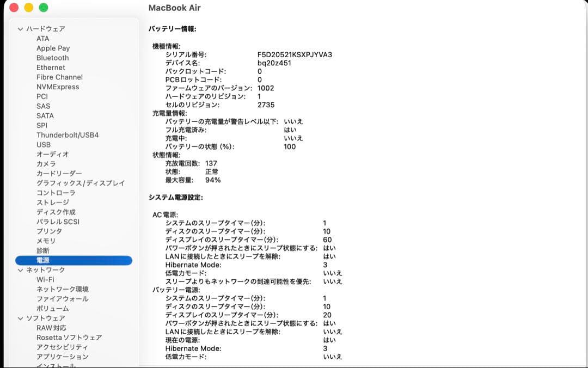Click the システム電源設定 heading

pos(175,197)
